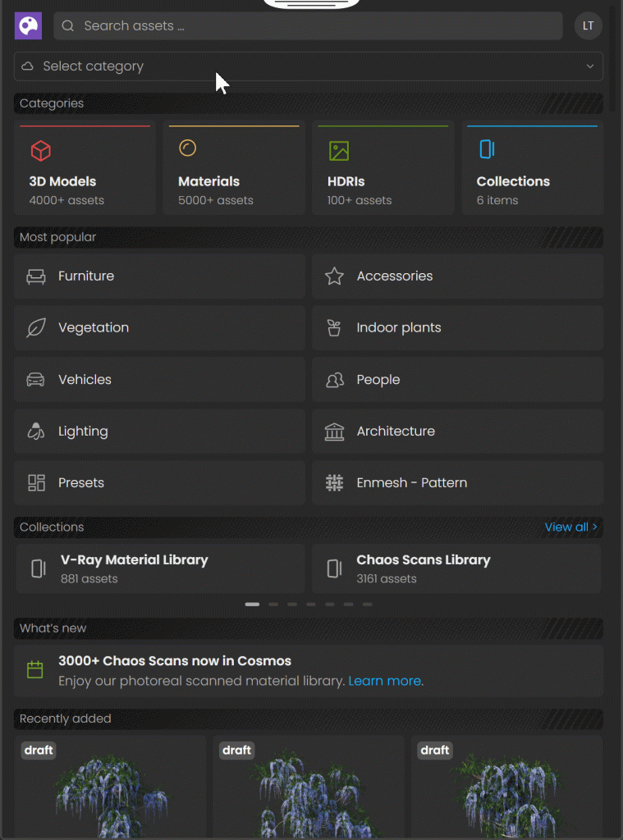The width and height of the screenshot is (623, 840).
Task: Click the chevron arrow in category dropdown
Action: coord(589,66)
